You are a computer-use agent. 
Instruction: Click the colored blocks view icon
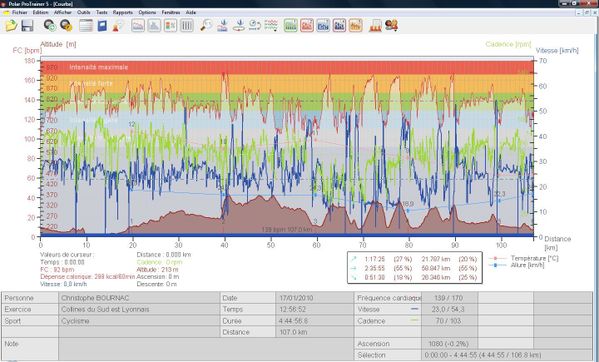[170, 26]
